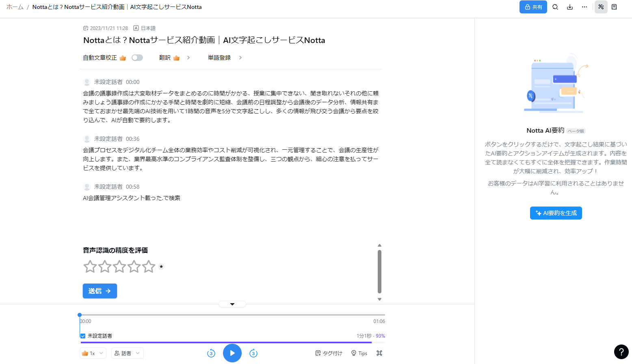Rate accuracy with the third star
Screen dimensions: 632x364
click(x=119, y=267)
